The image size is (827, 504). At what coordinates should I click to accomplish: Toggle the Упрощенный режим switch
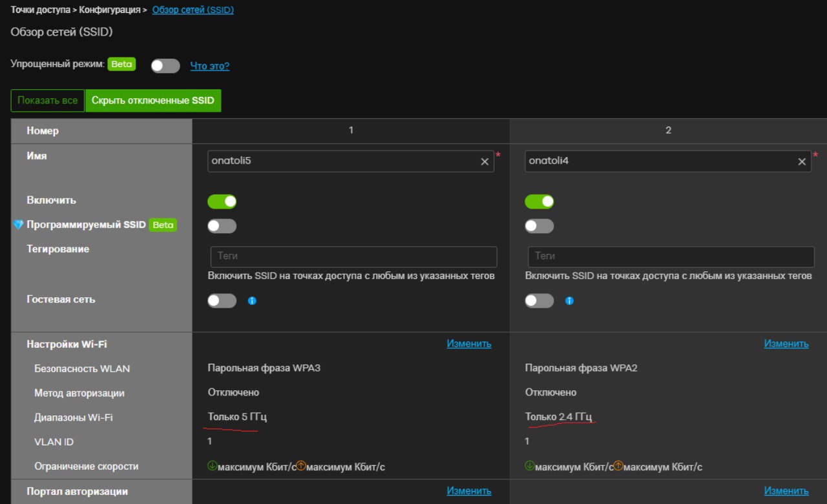[x=165, y=66]
